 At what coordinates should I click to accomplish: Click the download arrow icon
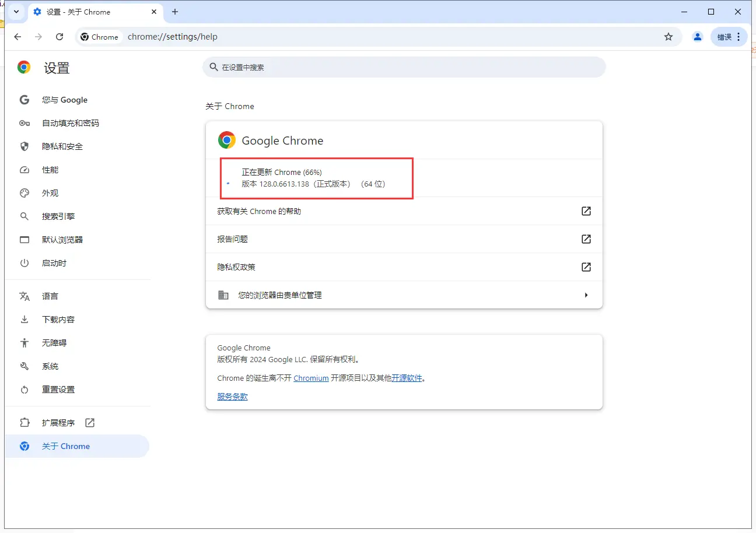pyautogui.click(x=24, y=320)
